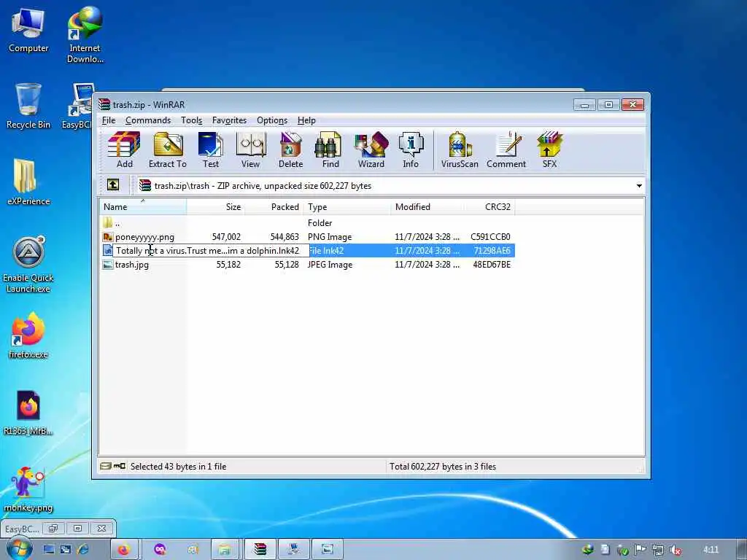
Task: Open the Comment tool
Action: [x=506, y=150]
